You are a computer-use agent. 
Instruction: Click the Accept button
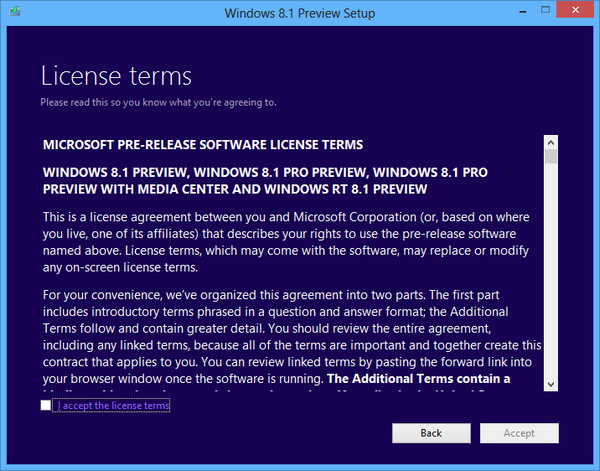pyautogui.click(x=519, y=433)
